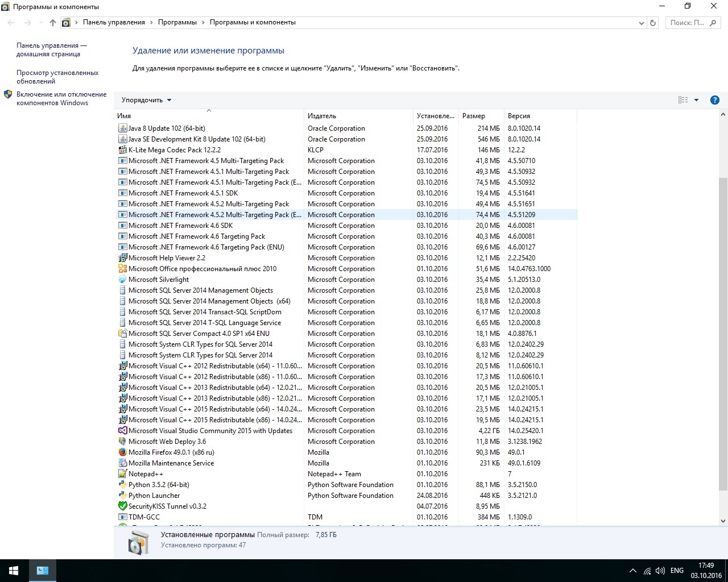Sort by the Размер column header

pos(481,116)
